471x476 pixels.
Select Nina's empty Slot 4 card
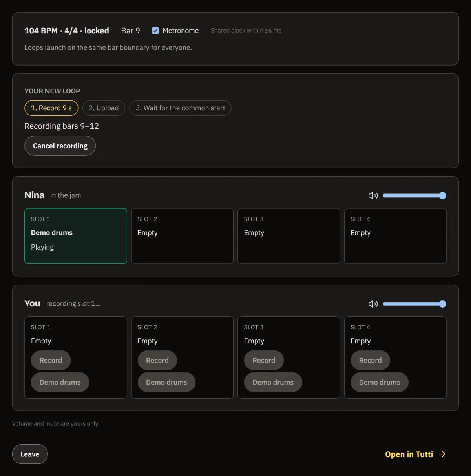coord(395,236)
